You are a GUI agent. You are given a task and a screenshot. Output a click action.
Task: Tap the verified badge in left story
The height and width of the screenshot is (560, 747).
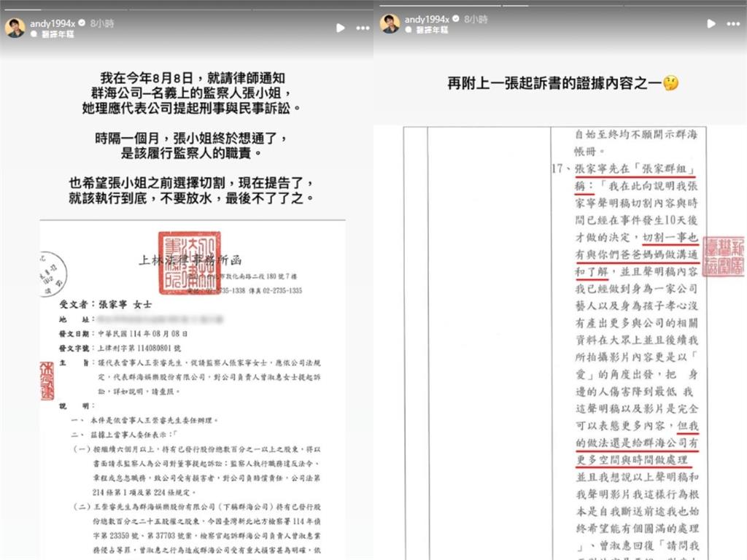(x=82, y=23)
